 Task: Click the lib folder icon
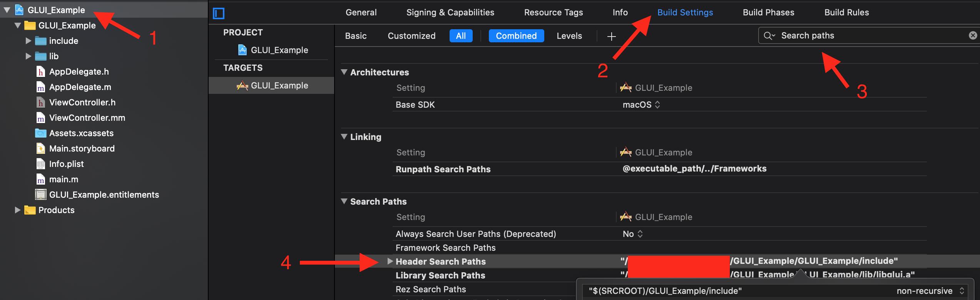click(x=41, y=56)
